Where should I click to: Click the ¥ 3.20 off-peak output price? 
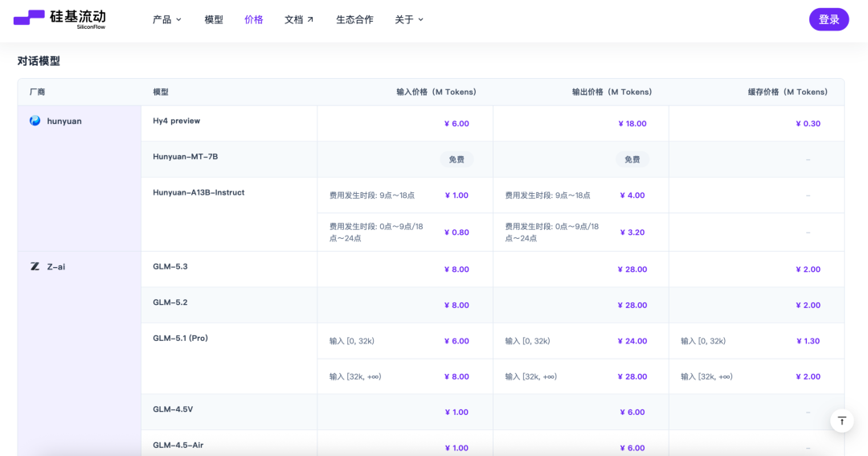coord(633,232)
